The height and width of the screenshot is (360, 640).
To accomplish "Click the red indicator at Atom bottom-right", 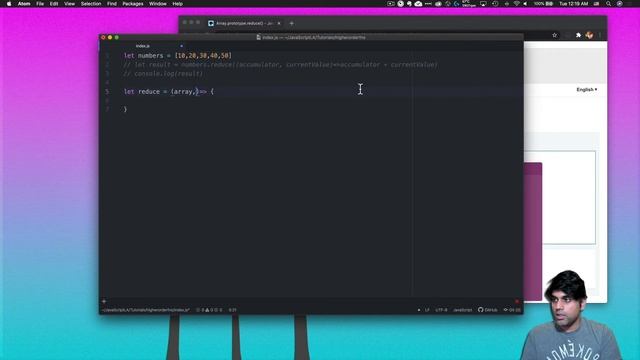I will (x=517, y=301).
